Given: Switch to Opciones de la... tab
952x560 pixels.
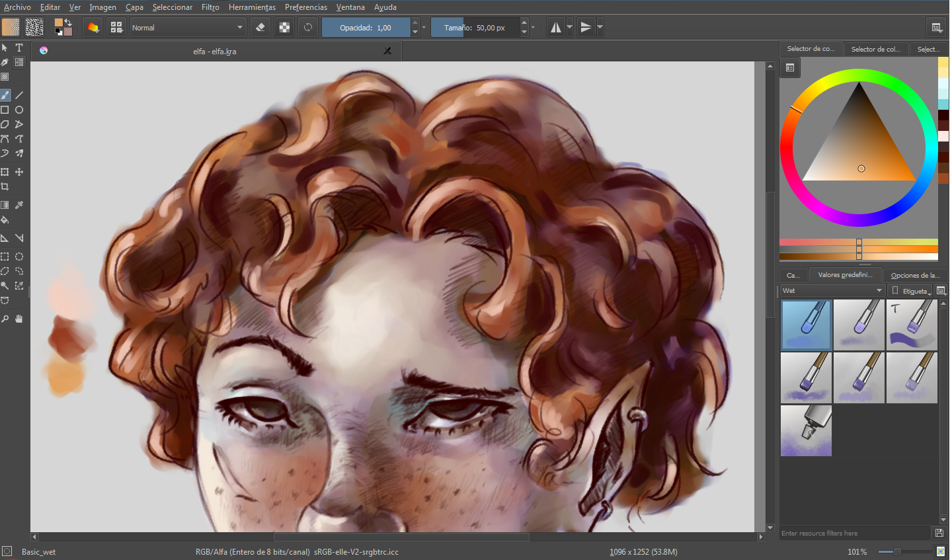Looking at the screenshot, I should pyautogui.click(x=915, y=275).
